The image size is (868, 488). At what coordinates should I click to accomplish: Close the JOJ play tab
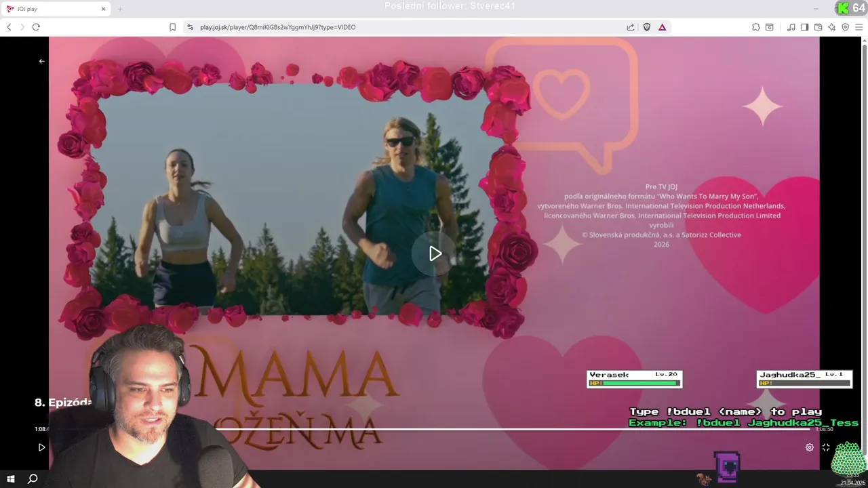click(x=104, y=9)
